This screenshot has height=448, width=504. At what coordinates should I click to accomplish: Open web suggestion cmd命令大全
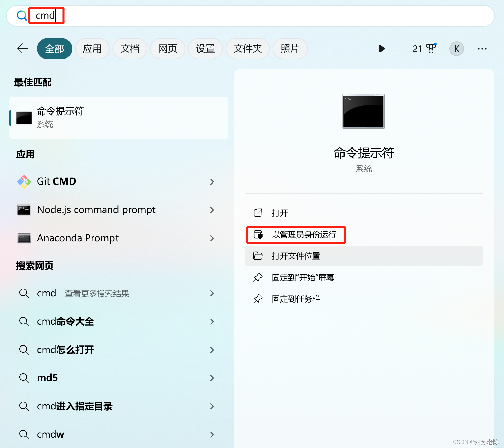[x=119, y=322]
